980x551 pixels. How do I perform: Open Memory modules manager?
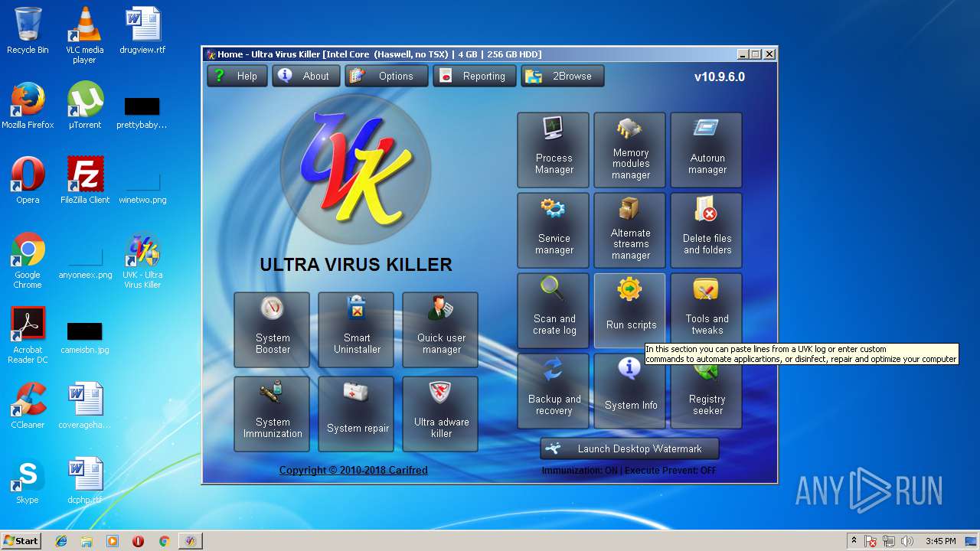click(630, 150)
